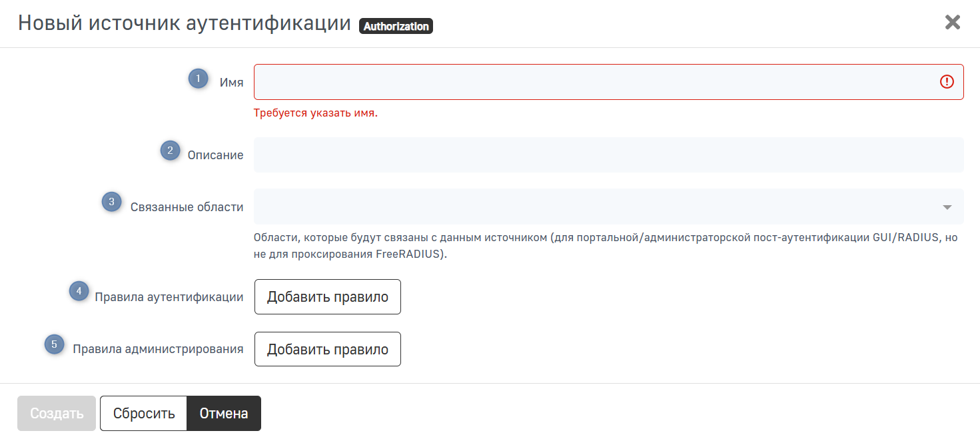Focus the Имя text input field
Screen dimensions: 980x441
tap(593, 82)
